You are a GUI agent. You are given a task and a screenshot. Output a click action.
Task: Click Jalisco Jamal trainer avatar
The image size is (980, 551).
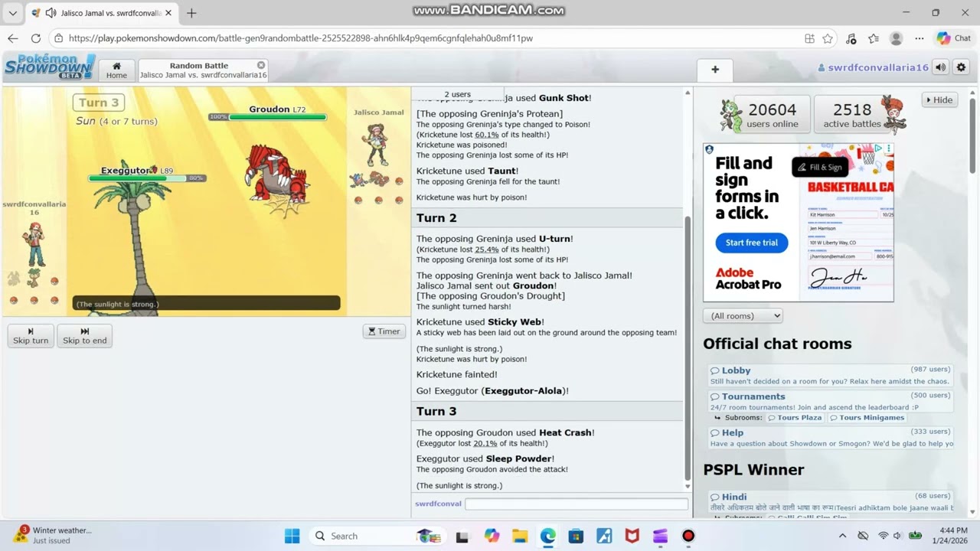coord(376,144)
